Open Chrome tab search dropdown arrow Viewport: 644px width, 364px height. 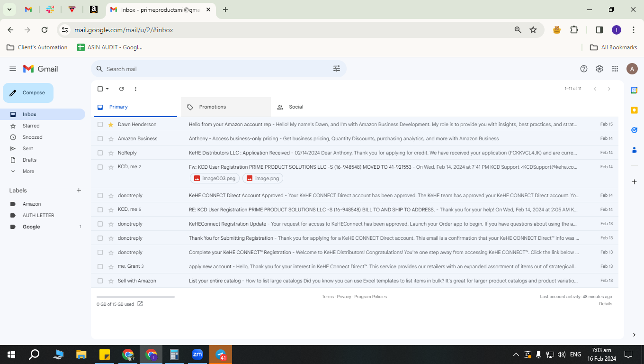[x=9, y=9]
